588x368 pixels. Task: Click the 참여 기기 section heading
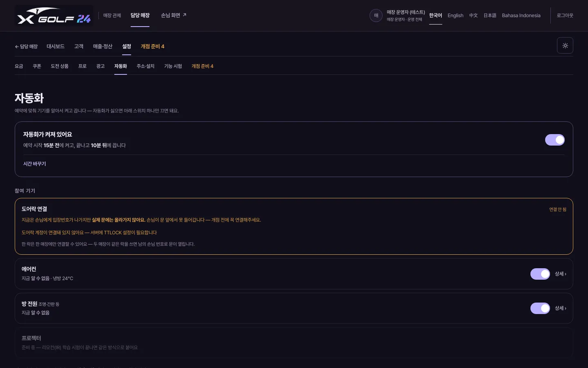tap(25, 191)
